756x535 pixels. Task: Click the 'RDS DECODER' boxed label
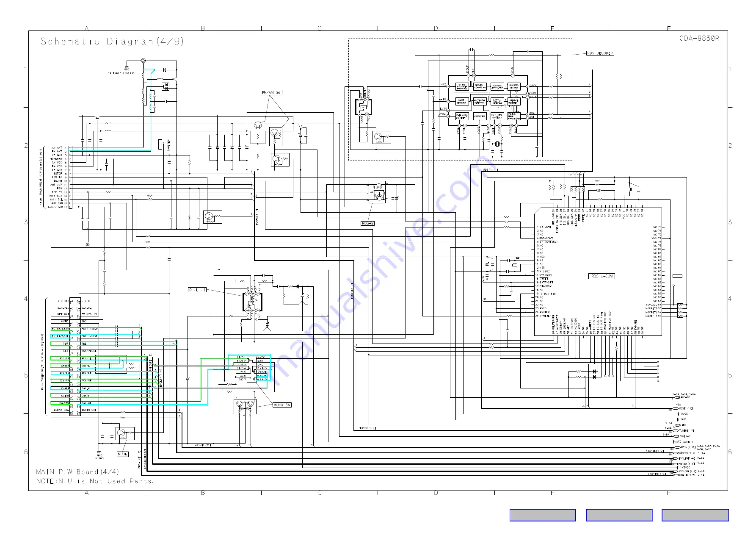pos(600,53)
